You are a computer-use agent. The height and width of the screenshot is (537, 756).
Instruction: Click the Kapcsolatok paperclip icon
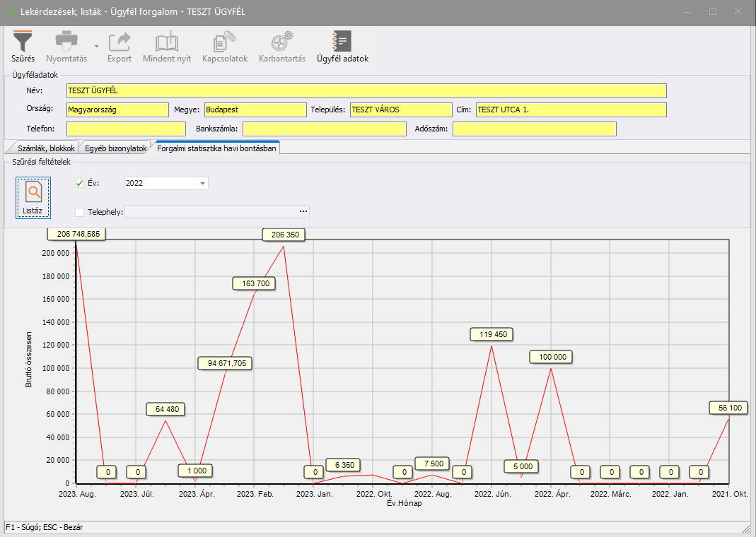[225, 42]
